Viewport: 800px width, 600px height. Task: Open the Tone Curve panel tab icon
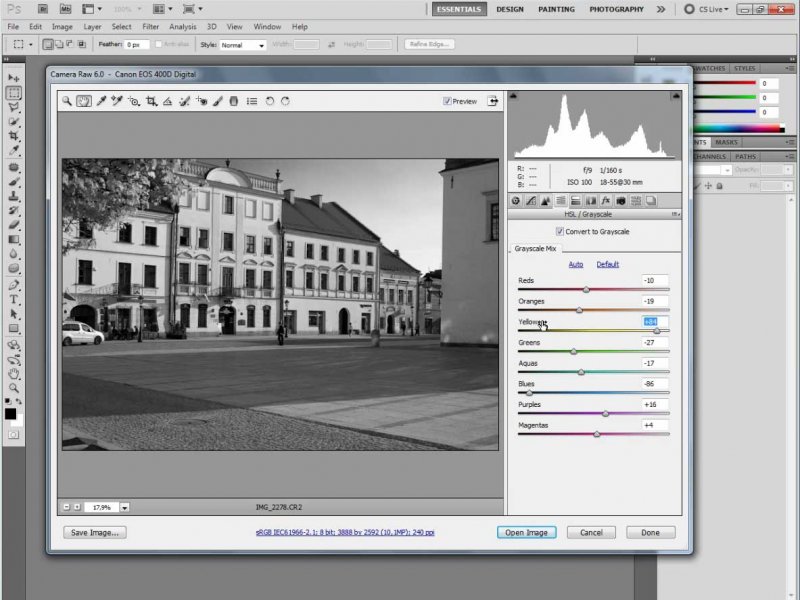click(x=531, y=201)
